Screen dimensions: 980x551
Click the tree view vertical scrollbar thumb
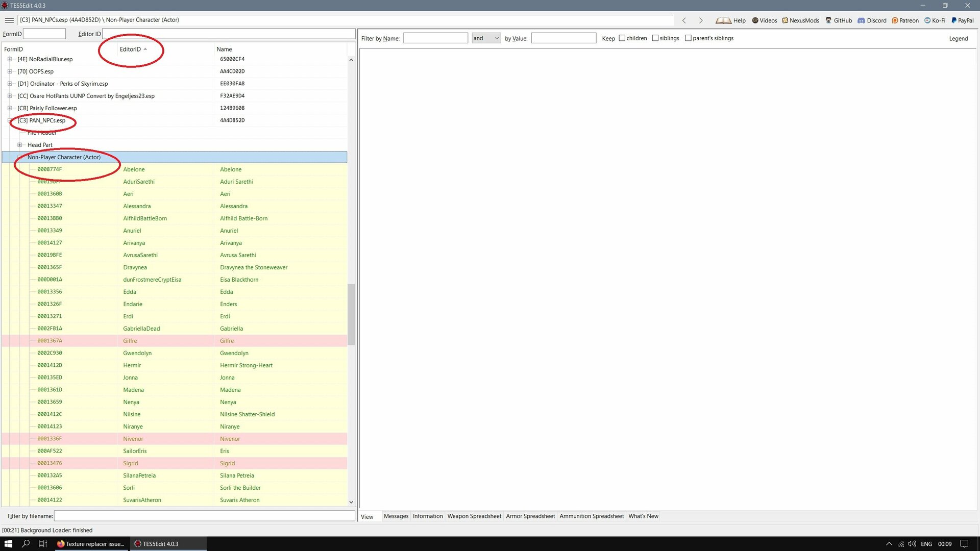pos(351,314)
